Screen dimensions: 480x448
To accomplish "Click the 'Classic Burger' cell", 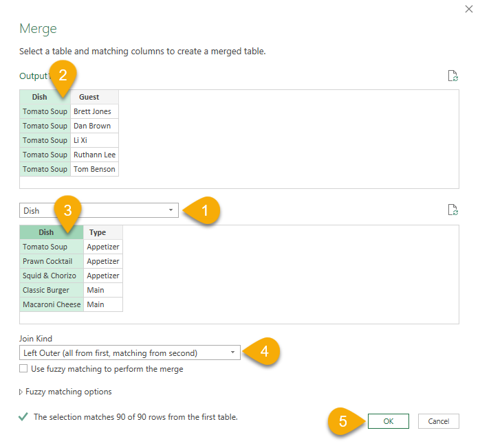I will pos(46,290).
